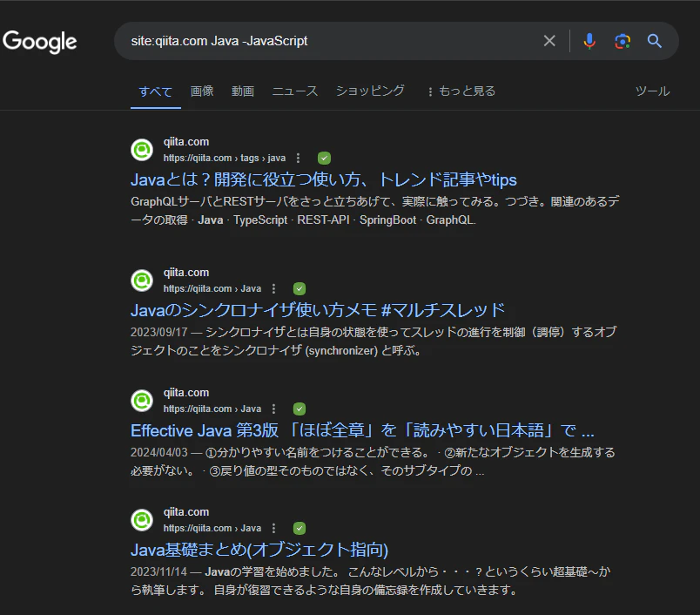Image resolution: width=700 pixels, height=615 pixels.
Task: Click green check badge on シンクロナイザ result
Action: tap(300, 289)
